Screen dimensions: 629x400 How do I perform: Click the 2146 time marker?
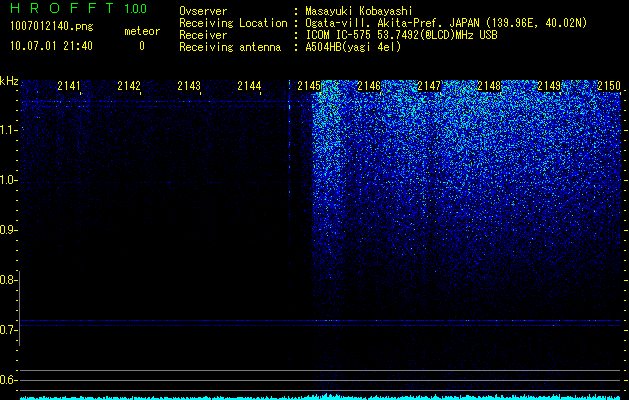point(369,86)
